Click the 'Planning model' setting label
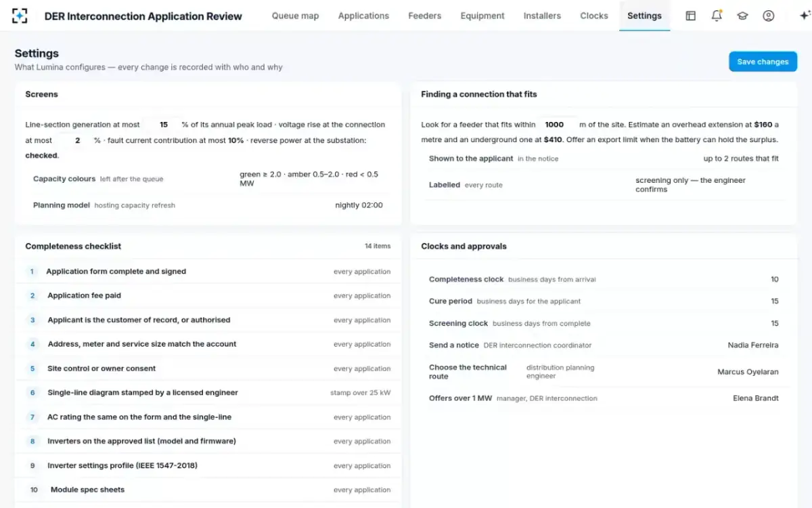The height and width of the screenshot is (508, 812). (x=62, y=205)
